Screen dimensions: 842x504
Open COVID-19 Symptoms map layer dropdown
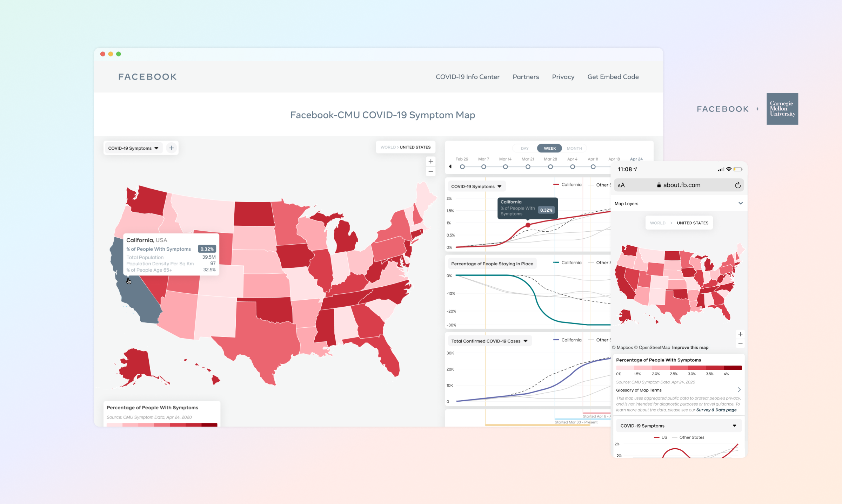133,148
